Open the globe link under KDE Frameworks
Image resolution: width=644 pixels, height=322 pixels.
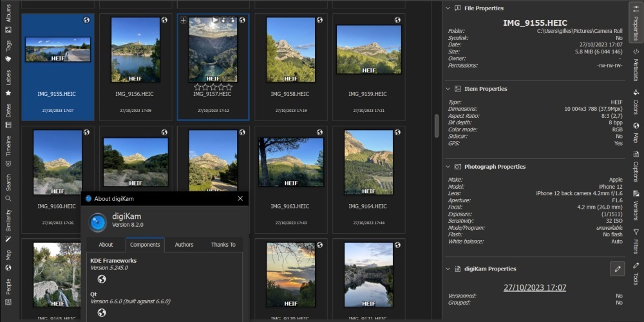101,279
